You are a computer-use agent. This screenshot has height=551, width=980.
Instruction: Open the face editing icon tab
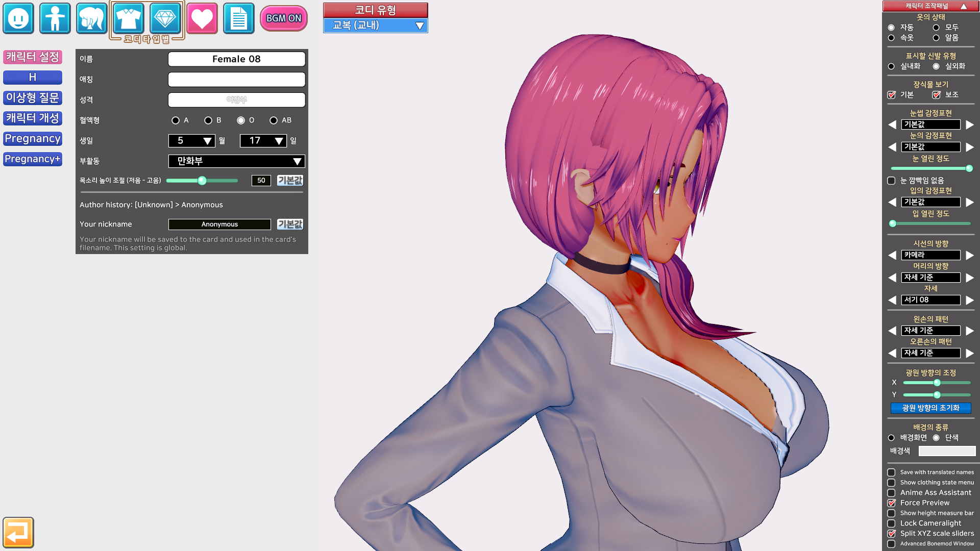pyautogui.click(x=18, y=18)
